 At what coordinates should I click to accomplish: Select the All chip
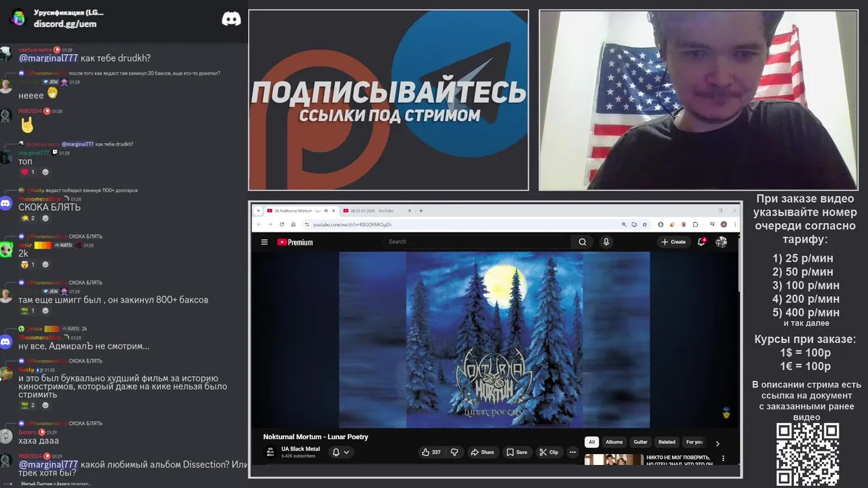[591, 442]
